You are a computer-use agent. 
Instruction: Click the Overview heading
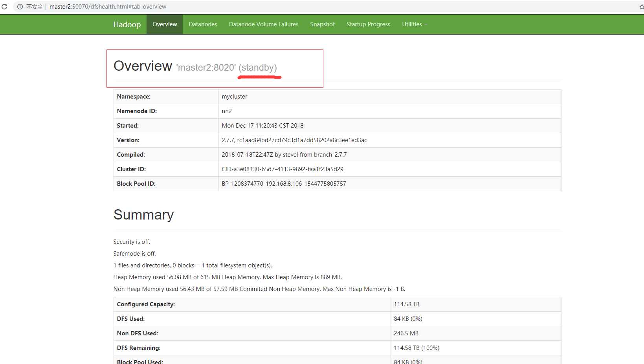click(x=143, y=66)
